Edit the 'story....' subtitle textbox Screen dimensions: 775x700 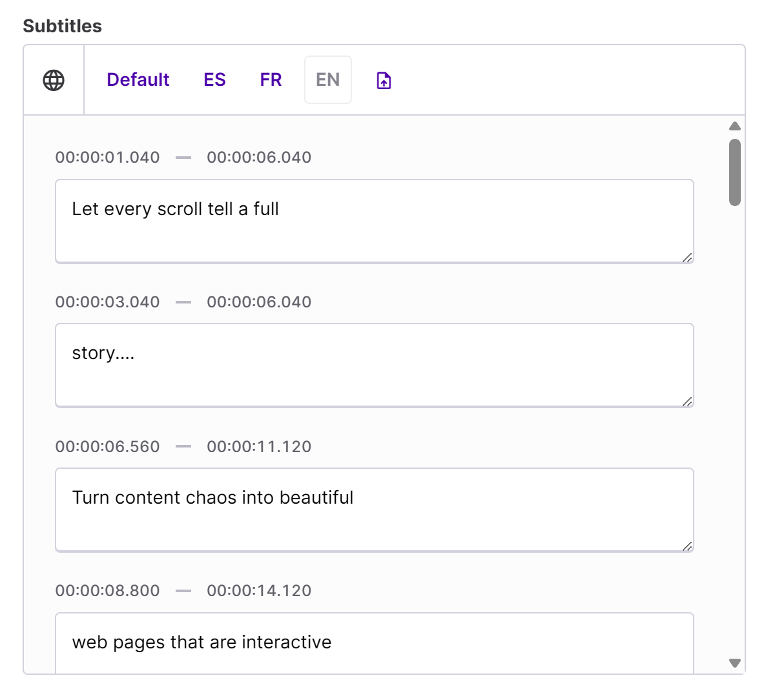375,365
